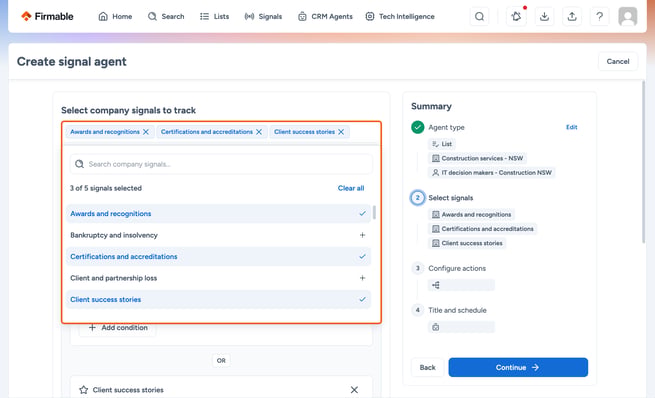Go to Lists in the navigation
The width and height of the screenshot is (655, 398).
coord(214,16)
